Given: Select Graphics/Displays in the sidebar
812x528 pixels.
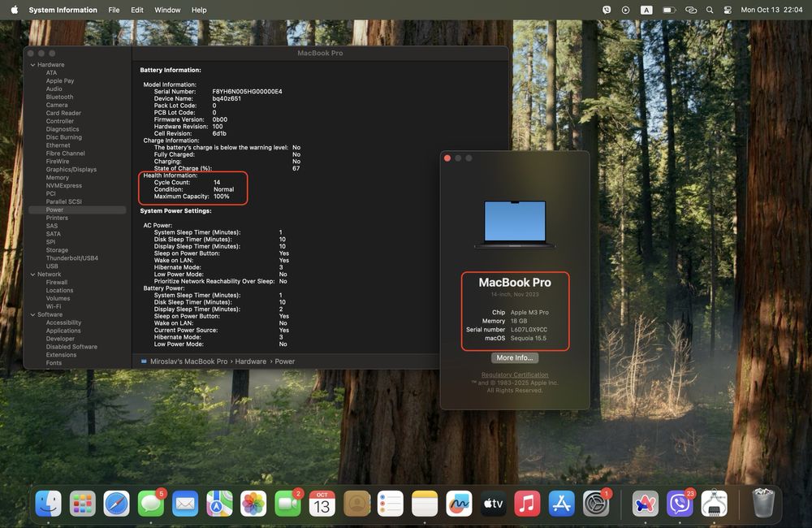Looking at the screenshot, I should 71,170.
